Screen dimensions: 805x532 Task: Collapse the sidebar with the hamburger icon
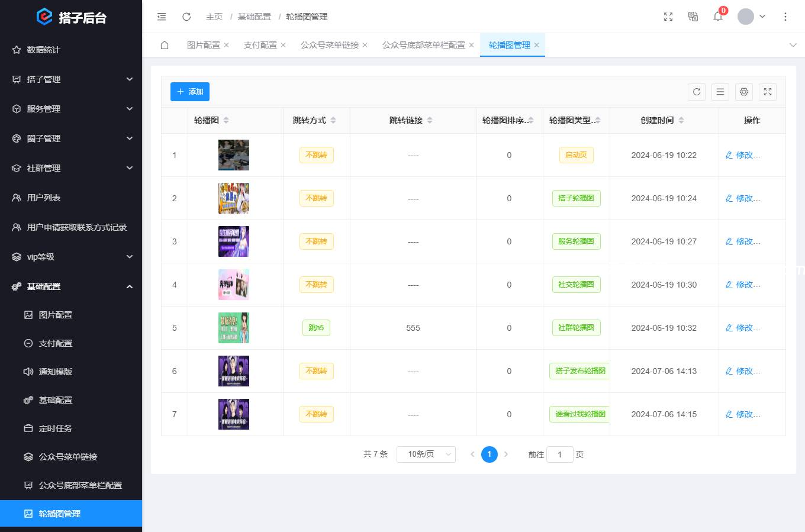tap(161, 17)
